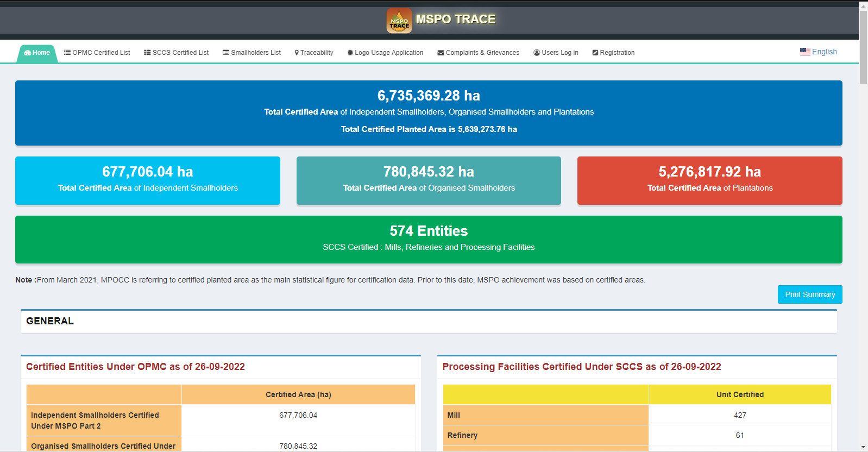Viewport: 868px width, 452px height.
Task: Click the Traceability map pin icon
Action: pyautogui.click(x=297, y=53)
